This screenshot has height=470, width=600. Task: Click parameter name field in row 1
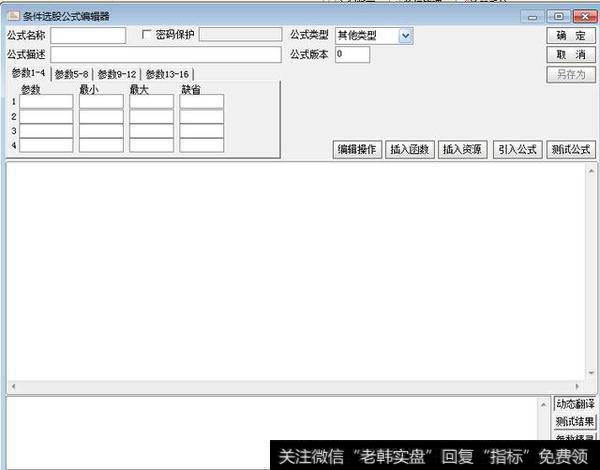click(x=46, y=102)
